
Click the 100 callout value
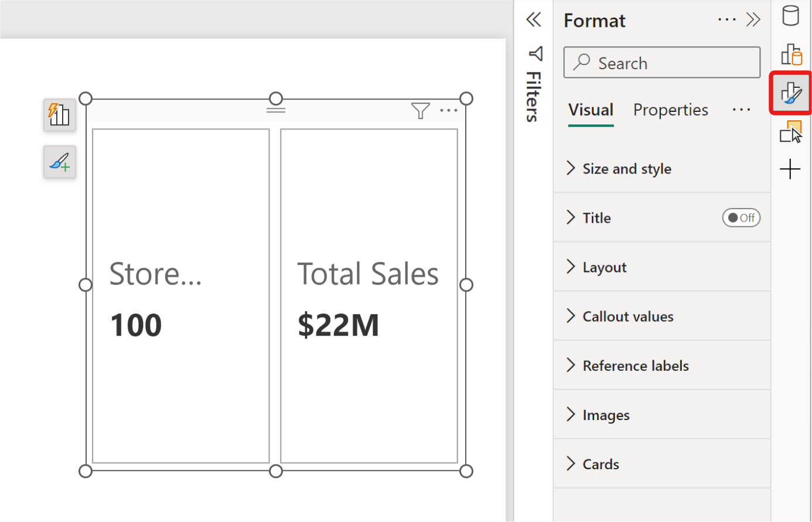coord(136,325)
